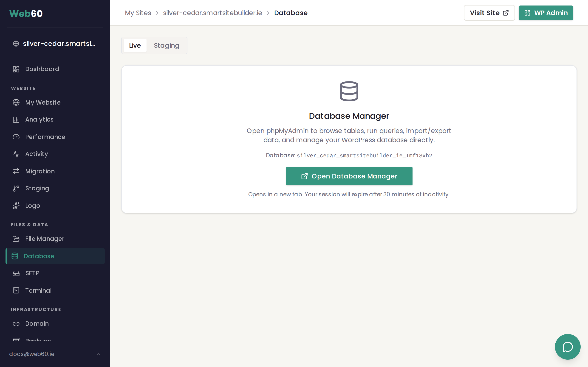Switch to the Staging environment tab
Image resolution: width=588 pixels, height=367 pixels.
pos(167,45)
